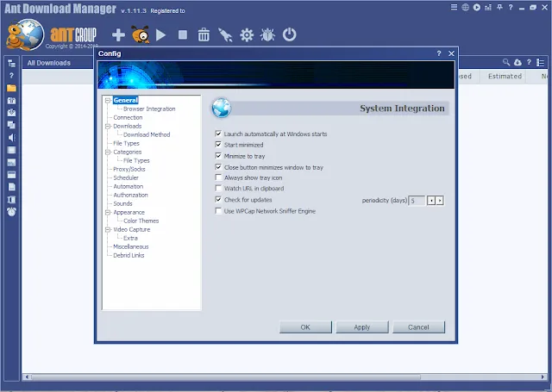Click the rocket toolbar icon

pyautogui.click(x=225, y=35)
